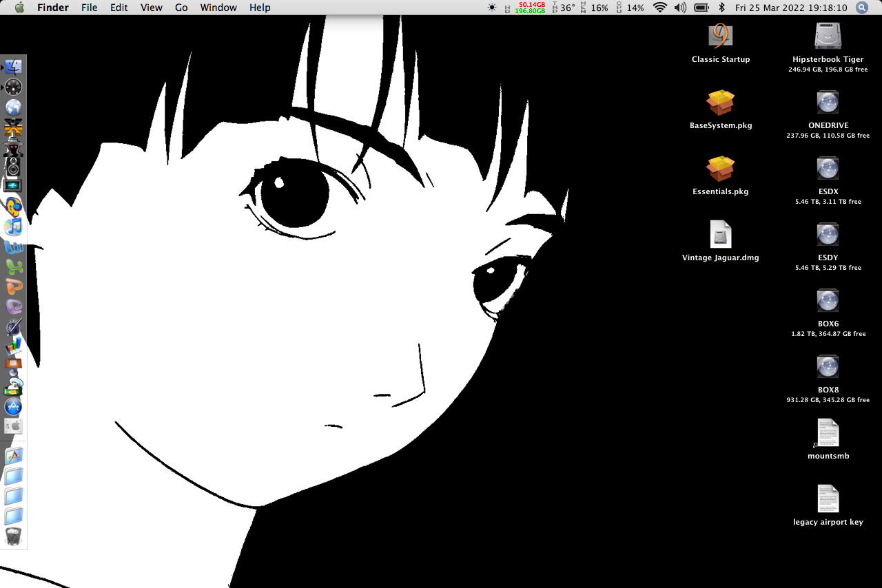The height and width of the screenshot is (588, 882).
Task: Select Hipsterbook Tiger hard drive icon
Action: point(828,35)
